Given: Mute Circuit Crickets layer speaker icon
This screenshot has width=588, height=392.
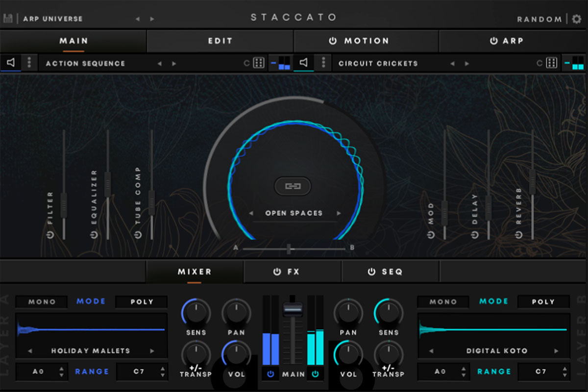Looking at the screenshot, I should click(304, 63).
